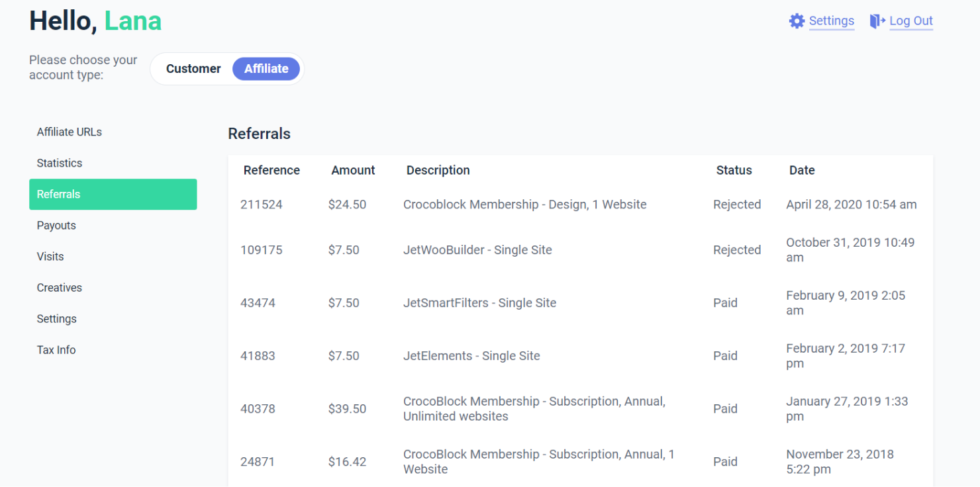Click Rejected status of JetWooBuilder row
Viewport: 980px width, 487px height.
click(x=737, y=250)
